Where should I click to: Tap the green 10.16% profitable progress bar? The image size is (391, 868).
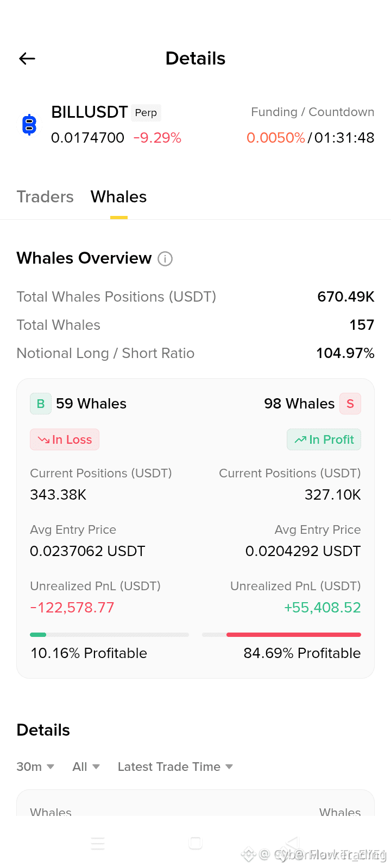point(109,635)
